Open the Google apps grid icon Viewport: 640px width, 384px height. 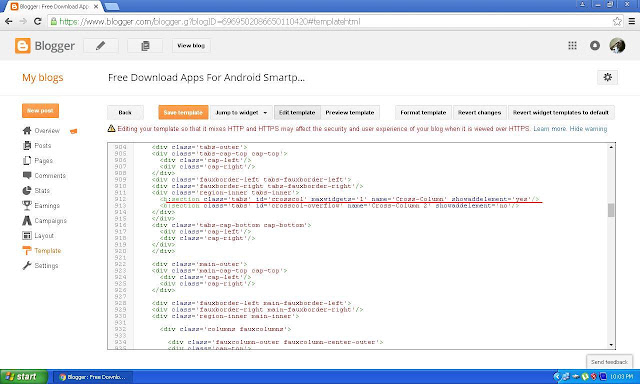572,45
